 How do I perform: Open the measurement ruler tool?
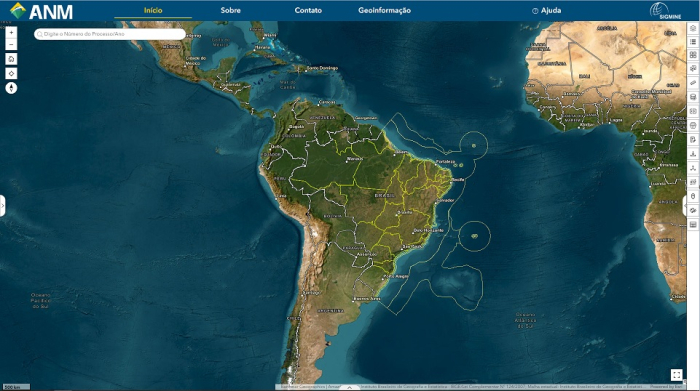[693, 83]
